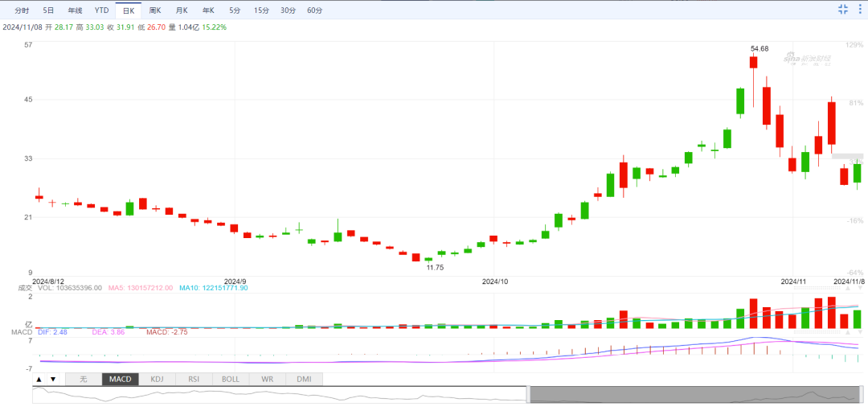The height and width of the screenshot is (419, 868).
Task: Click the left handle of range slider
Action: click(x=528, y=394)
